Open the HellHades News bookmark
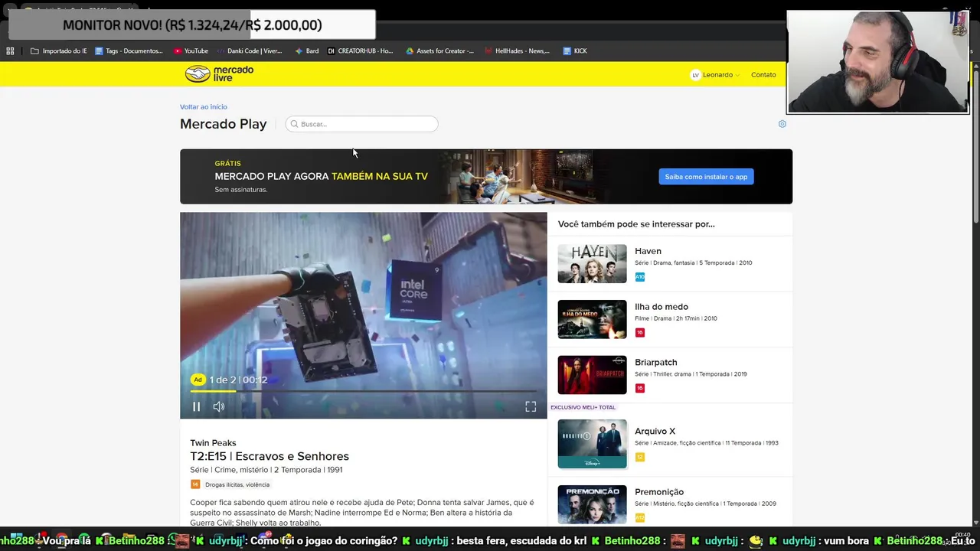Screen dimensions: 980x551 coord(517,51)
